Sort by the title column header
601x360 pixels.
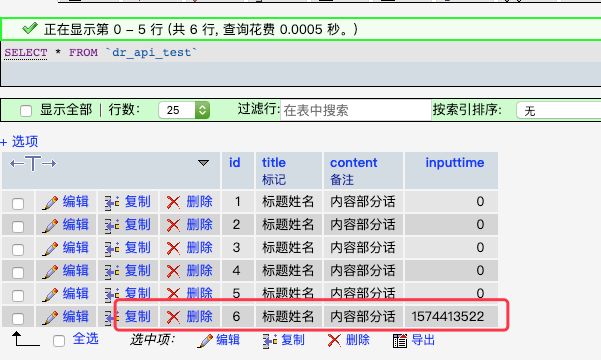(x=274, y=163)
